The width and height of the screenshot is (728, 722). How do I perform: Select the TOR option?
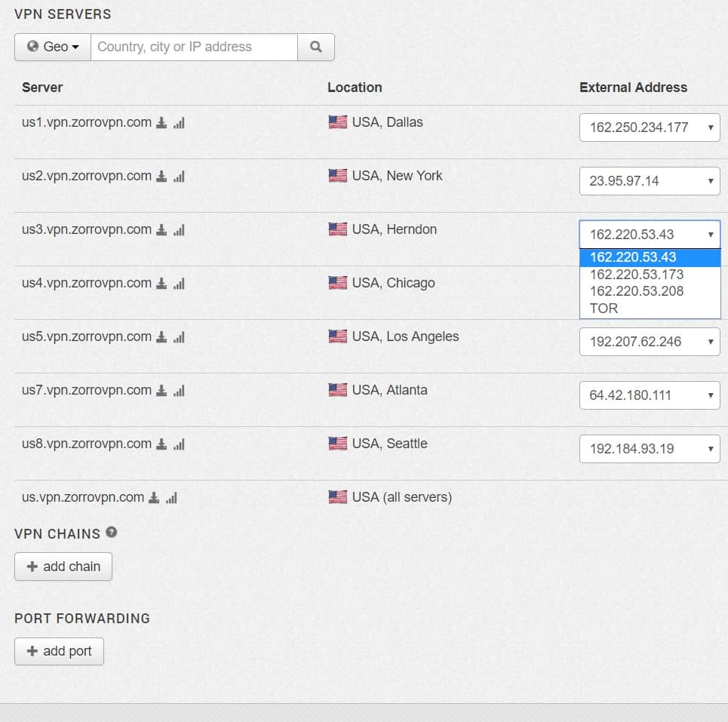coord(650,309)
